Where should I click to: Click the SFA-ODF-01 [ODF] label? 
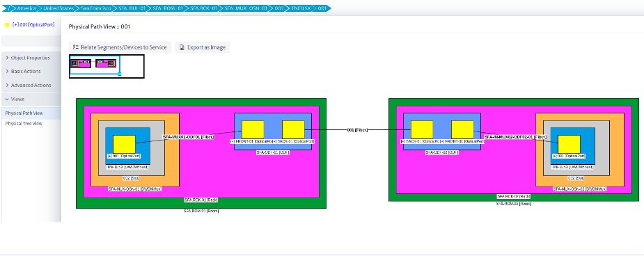click(273, 152)
